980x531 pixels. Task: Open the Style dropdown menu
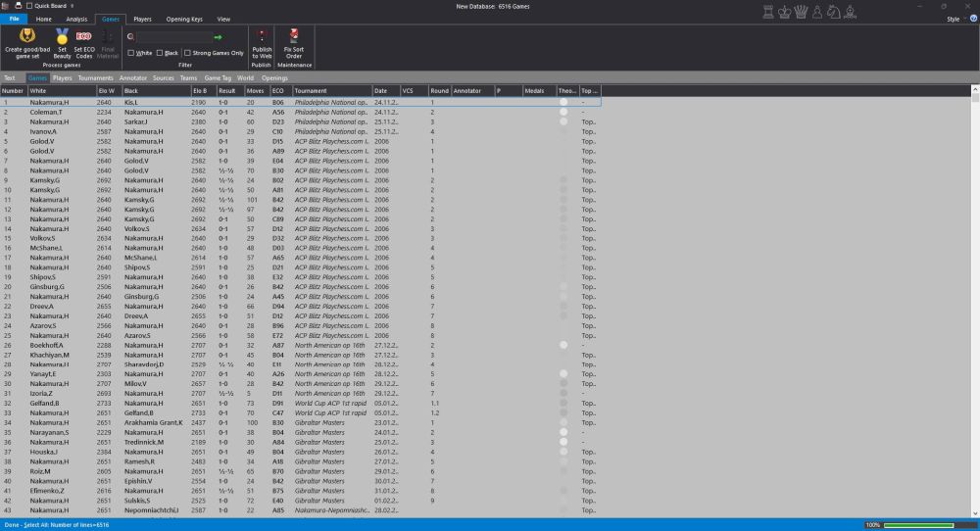[x=955, y=19]
